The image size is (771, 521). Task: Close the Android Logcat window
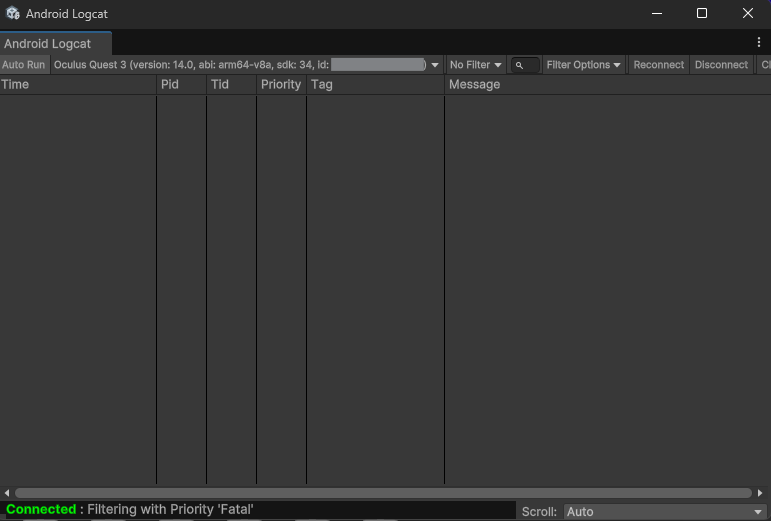pos(748,14)
